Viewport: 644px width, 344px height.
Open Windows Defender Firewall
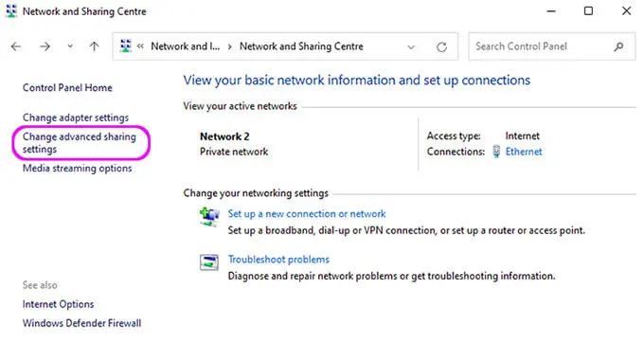click(x=81, y=323)
